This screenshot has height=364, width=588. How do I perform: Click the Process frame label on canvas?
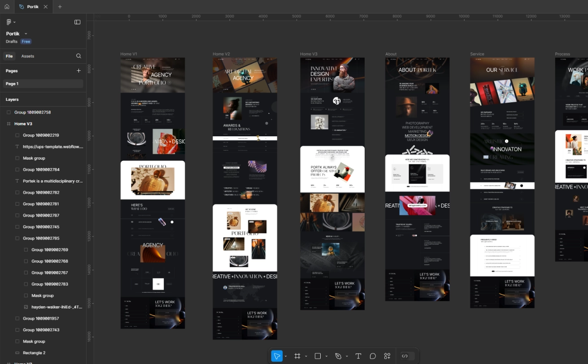[562, 54]
